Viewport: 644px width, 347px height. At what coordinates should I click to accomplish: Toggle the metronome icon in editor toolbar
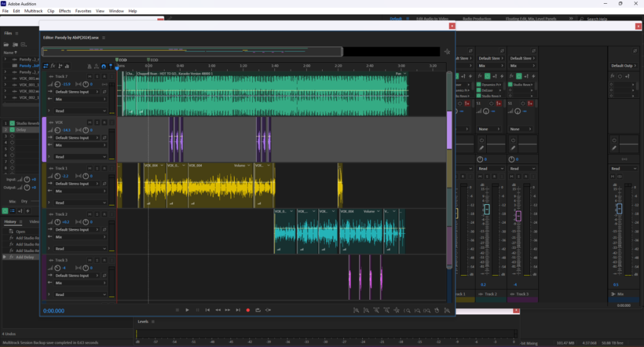click(89, 66)
